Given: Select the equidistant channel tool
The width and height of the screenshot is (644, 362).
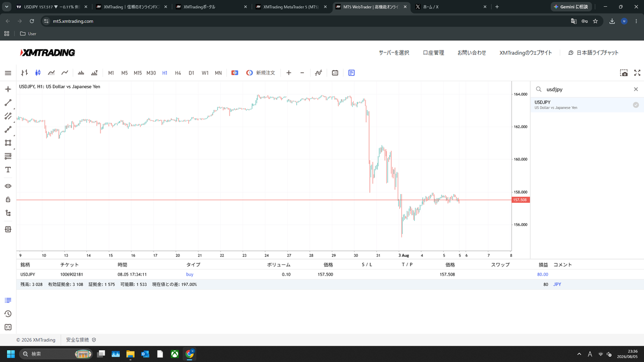Looking at the screenshot, I should 8,116.
